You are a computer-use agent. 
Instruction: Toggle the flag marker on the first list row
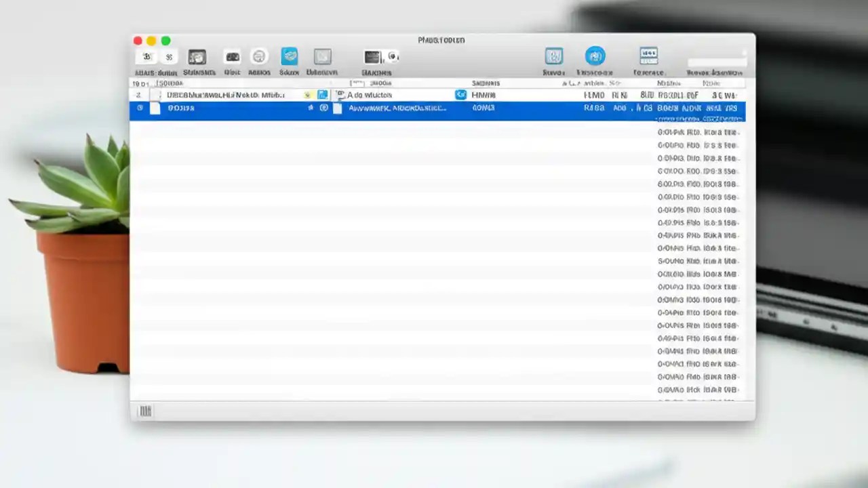point(309,95)
